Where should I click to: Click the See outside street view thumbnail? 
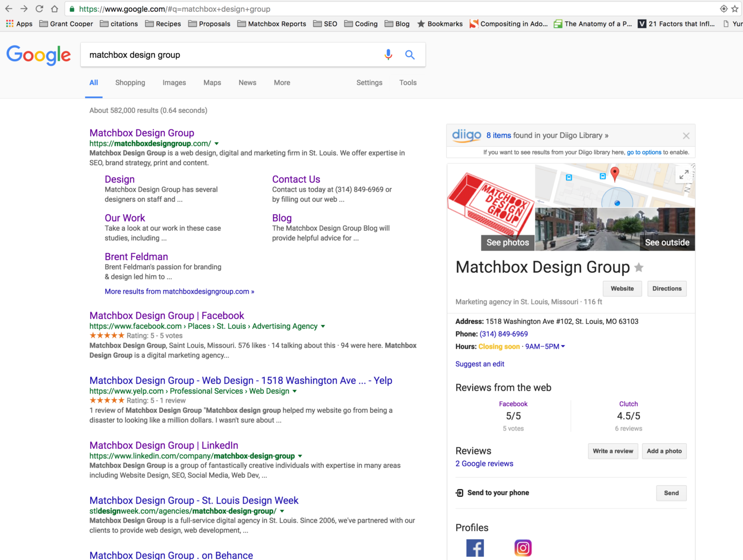[x=615, y=230]
